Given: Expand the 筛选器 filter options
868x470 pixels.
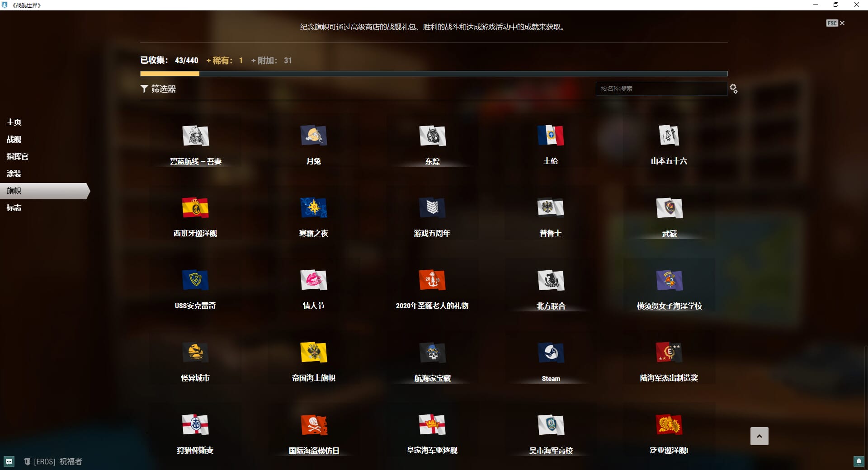Looking at the screenshot, I should (158, 89).
